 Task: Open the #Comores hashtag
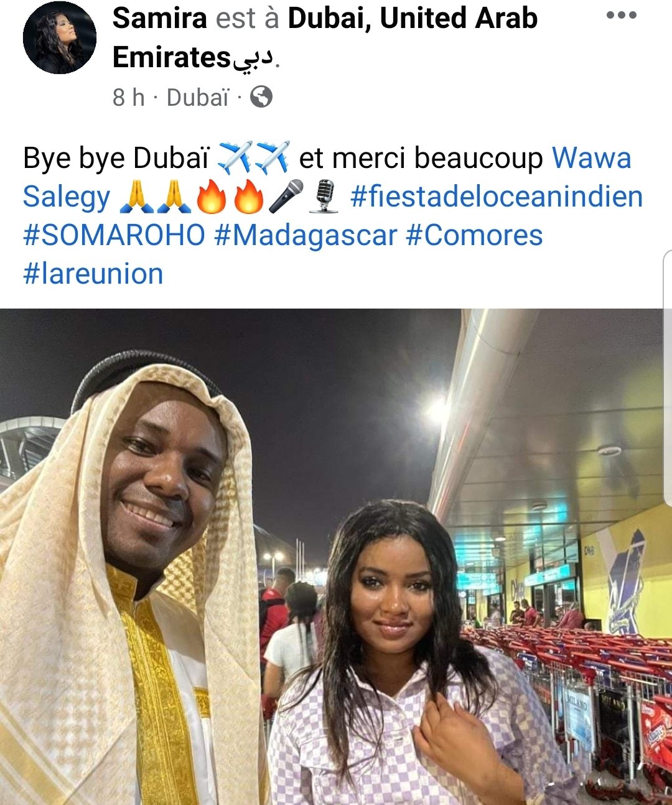474,235
